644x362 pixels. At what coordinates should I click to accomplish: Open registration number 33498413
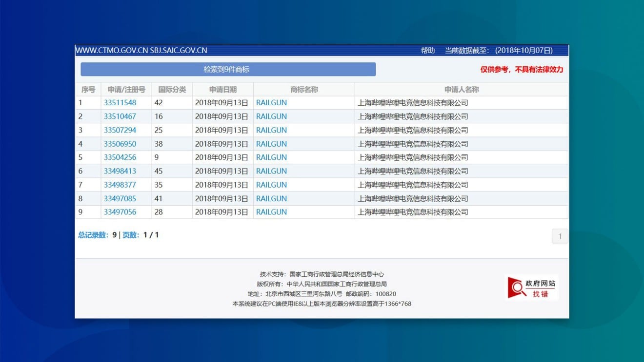click(120, 171)
